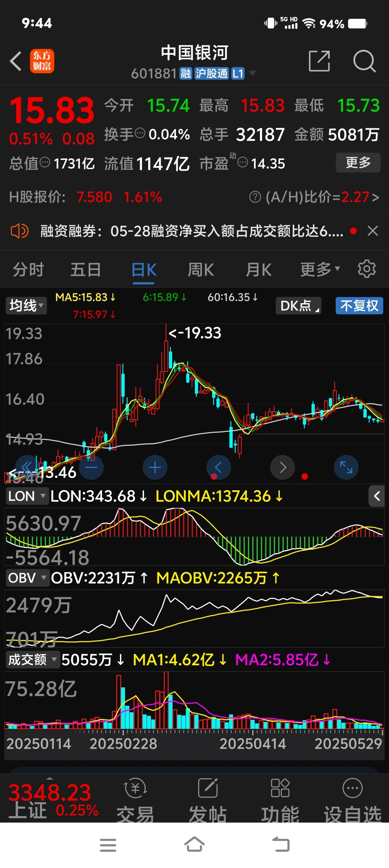Screen dimensions: 389x868
Task: Expand the 更多 chart period dropdown
Action: pos(320,269)
